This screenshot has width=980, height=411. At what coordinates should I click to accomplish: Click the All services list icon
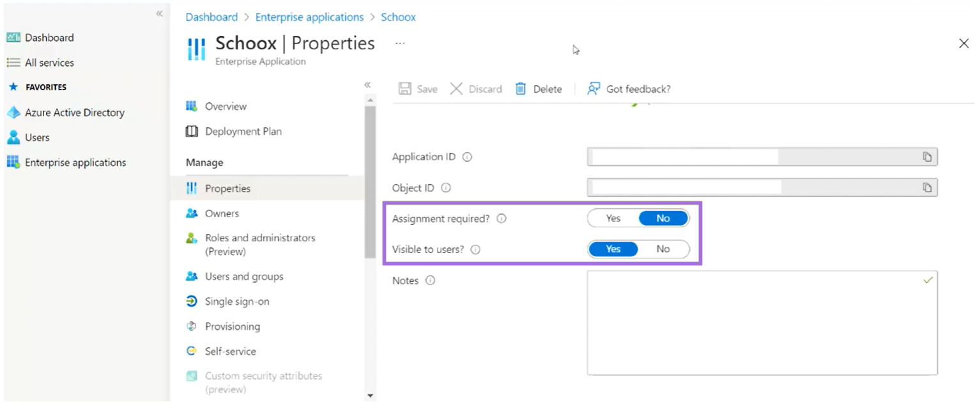[13, 63]
